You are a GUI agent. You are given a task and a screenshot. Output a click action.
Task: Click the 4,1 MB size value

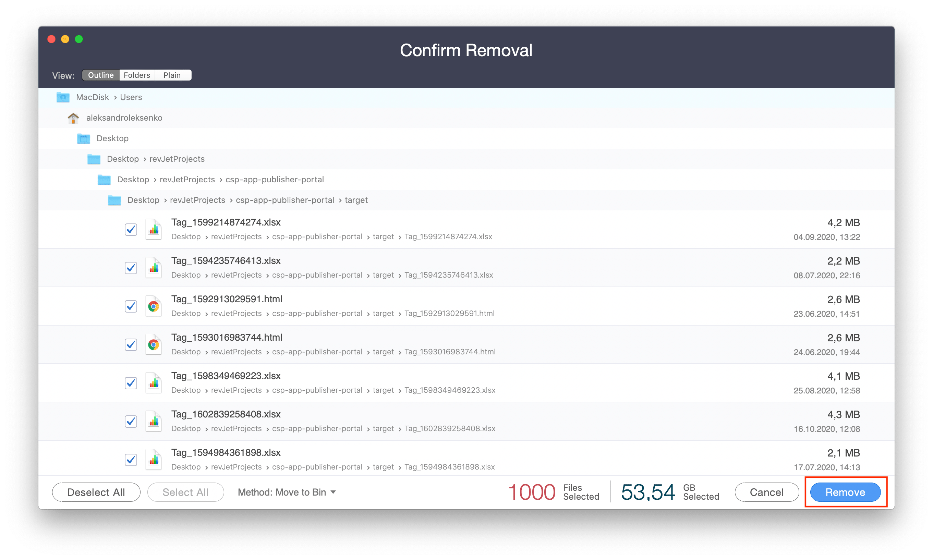pos(844,376)
